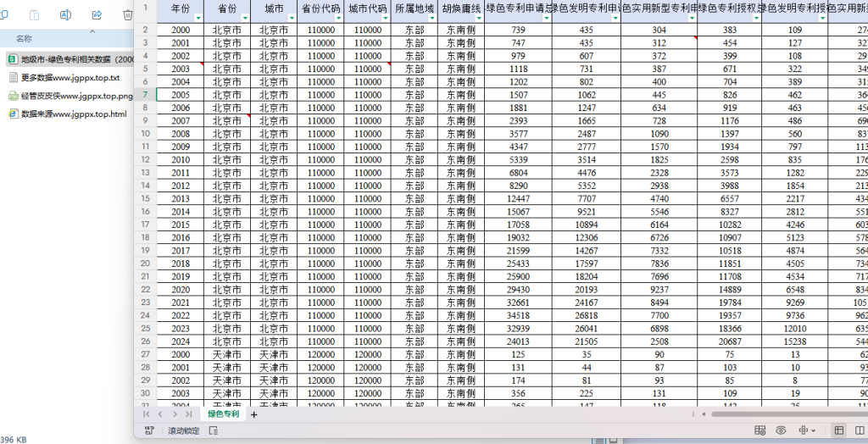Click the horizontal scrollbar thumb at the sheet bottom
Viewport: 868px width, 444px height.
789,413
